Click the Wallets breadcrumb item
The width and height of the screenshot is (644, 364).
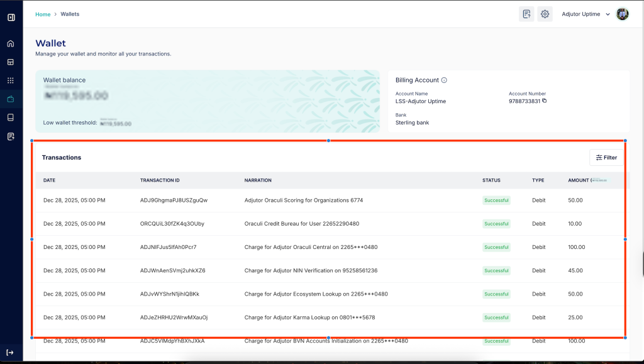[x=70, y=14]
